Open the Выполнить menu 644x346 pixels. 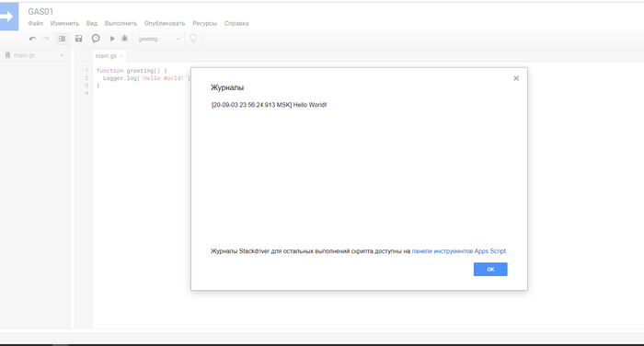tap(121, 23)
